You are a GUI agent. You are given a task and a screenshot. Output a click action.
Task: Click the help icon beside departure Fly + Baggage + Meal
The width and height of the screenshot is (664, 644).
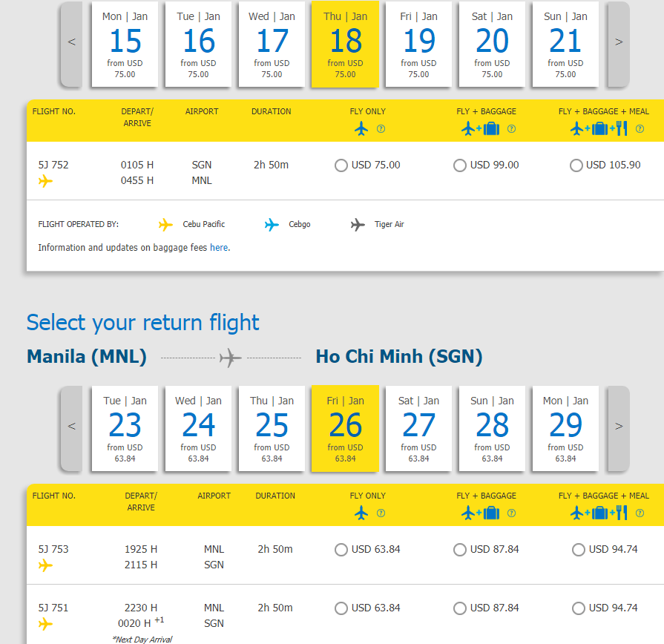[x=640, y=129]
